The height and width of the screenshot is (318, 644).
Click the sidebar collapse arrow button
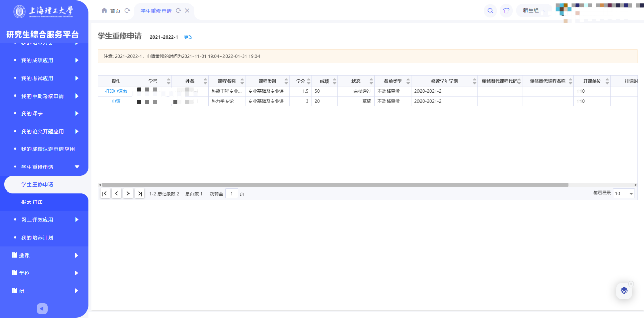(43, 308)
